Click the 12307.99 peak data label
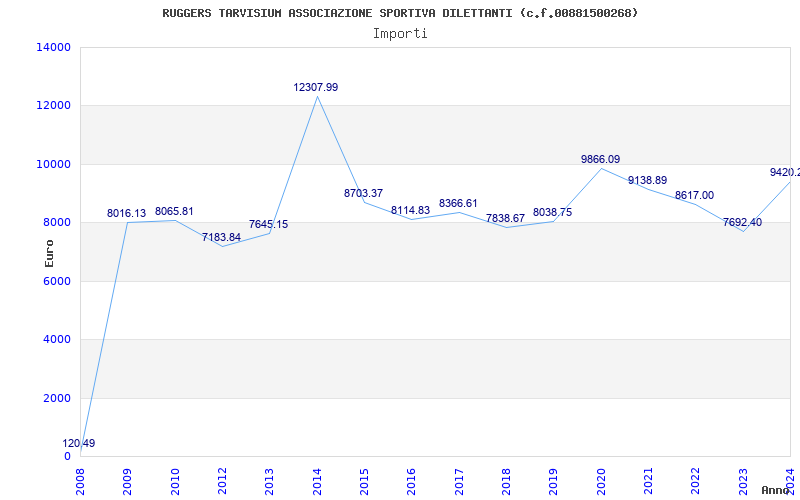The height and width of the screenshot is (500, 800). (x=316, y=88)
